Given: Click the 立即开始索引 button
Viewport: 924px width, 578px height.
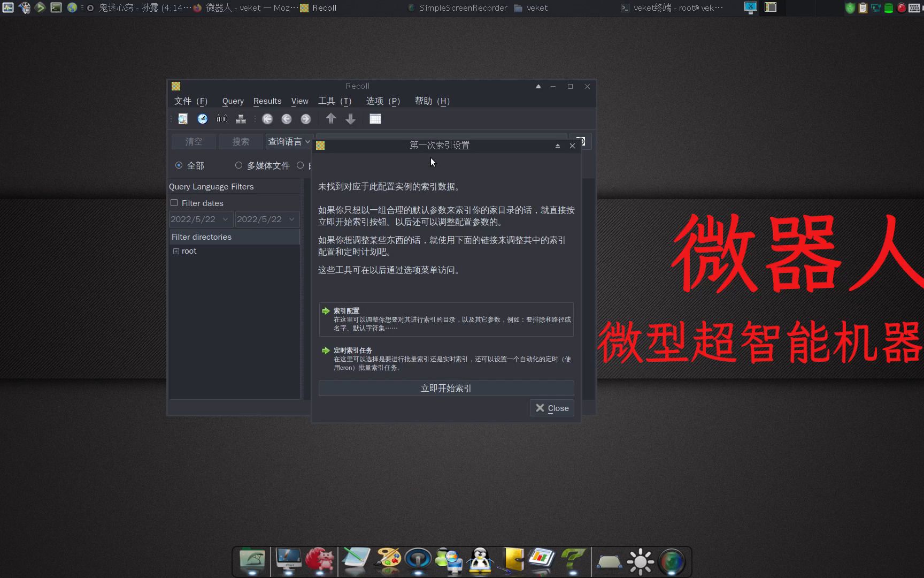Looking at the screenshot, I should [x=446, y=389].
